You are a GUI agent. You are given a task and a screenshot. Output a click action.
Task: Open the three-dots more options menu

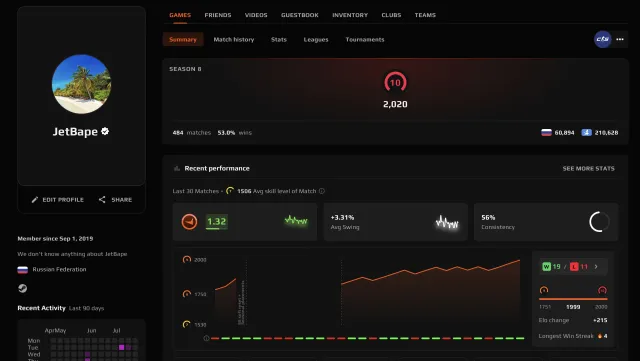tap(620, 39)
